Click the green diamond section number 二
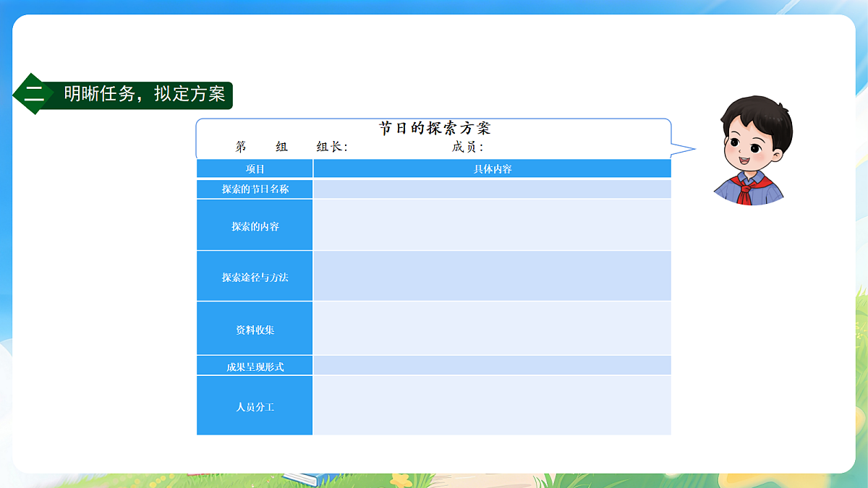 tap(33, 93)
